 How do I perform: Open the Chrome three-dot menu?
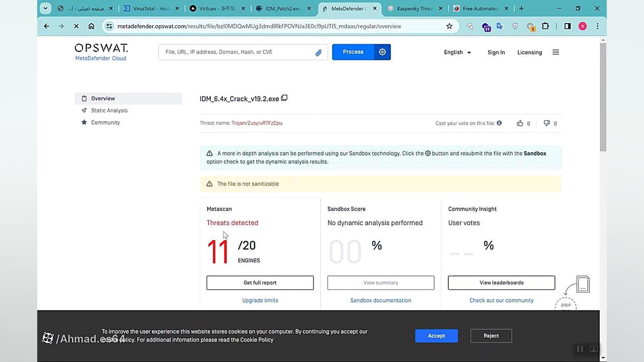(598, 26)
